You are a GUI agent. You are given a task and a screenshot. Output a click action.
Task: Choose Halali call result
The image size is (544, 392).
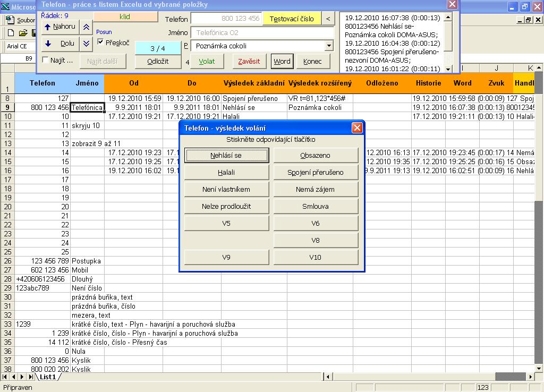click(226, 173)
